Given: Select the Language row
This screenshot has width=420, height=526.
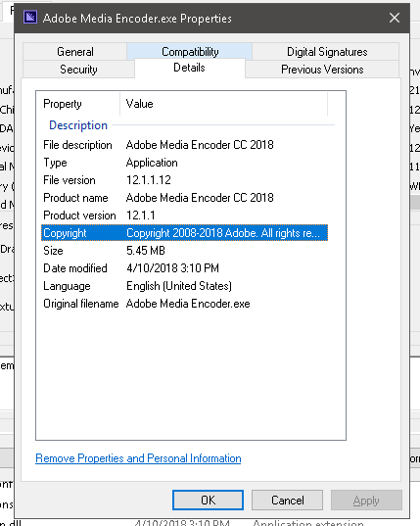Looking at the screenshot, I should tap(184, 286).
